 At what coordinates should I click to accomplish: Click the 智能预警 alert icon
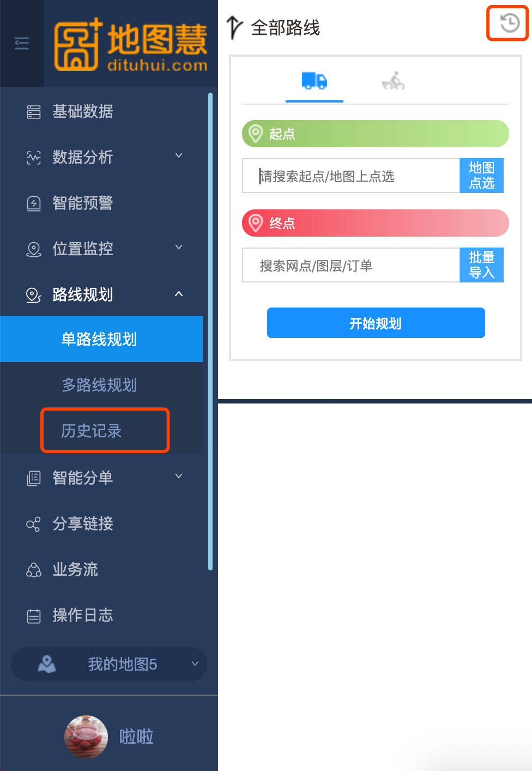coord(34,203)
